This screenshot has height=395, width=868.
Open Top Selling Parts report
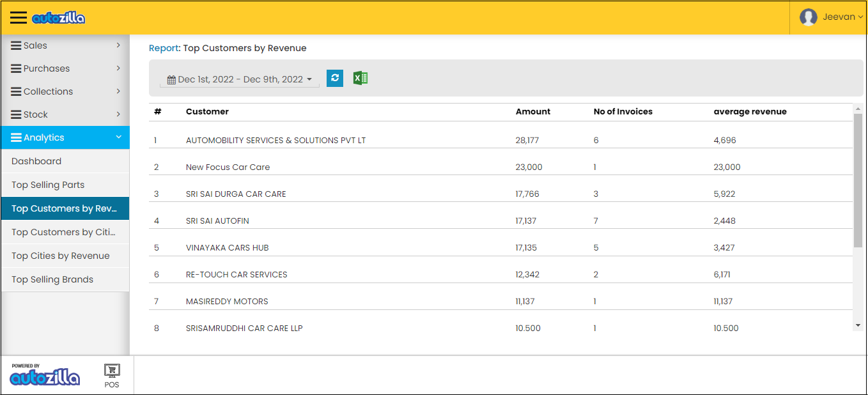tap(65, 185)
